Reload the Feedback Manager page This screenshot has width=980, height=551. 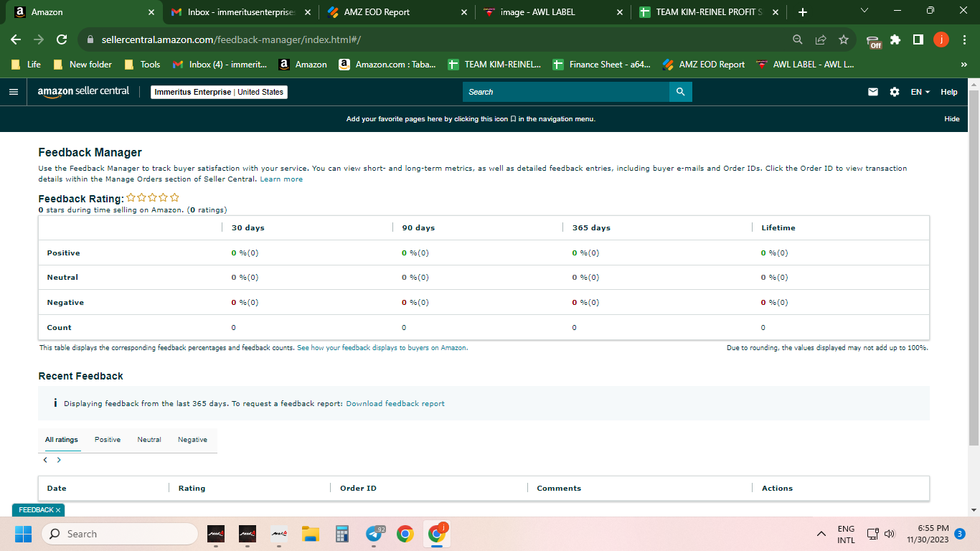62,39
